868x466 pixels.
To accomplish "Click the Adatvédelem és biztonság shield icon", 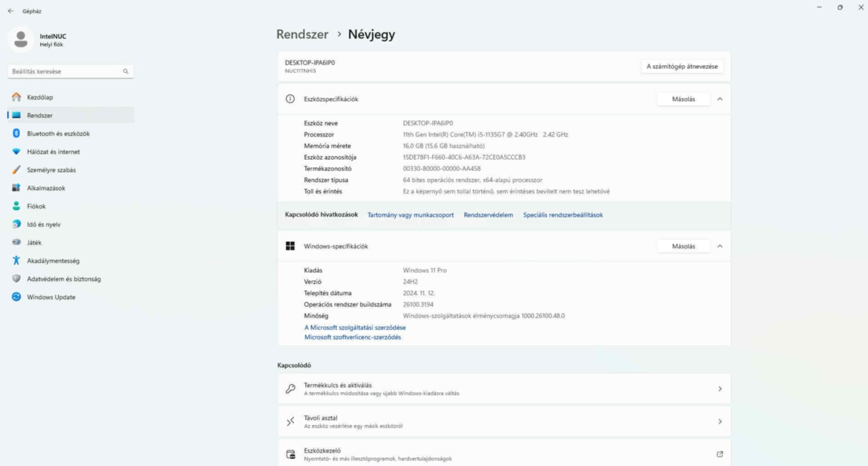I will (x=16, y=278).
